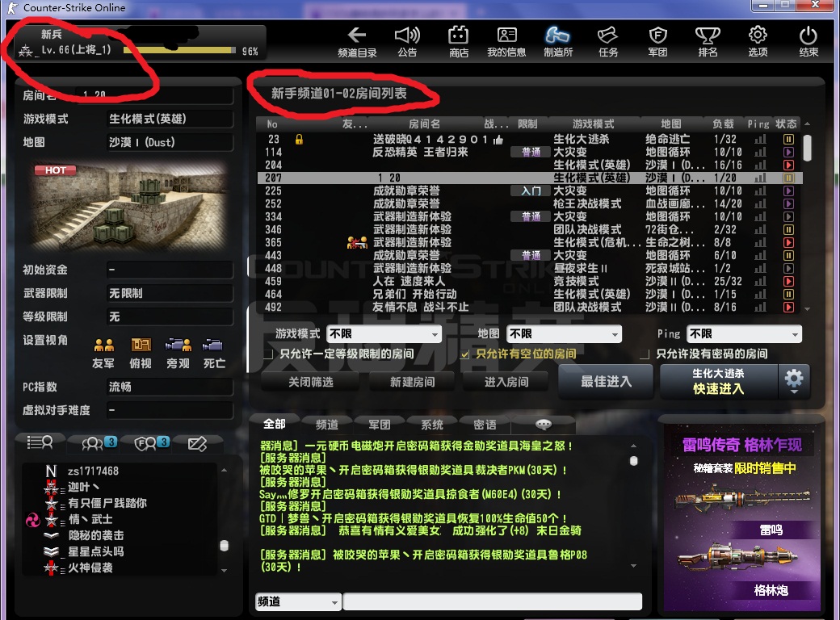
Task: Open quick-join gear settings icon
Action: 794,381
